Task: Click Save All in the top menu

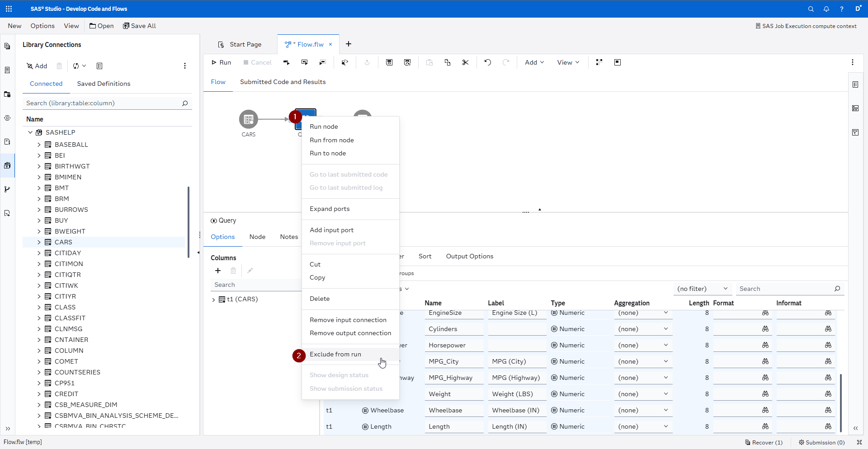Action: [x=139, y=26]
